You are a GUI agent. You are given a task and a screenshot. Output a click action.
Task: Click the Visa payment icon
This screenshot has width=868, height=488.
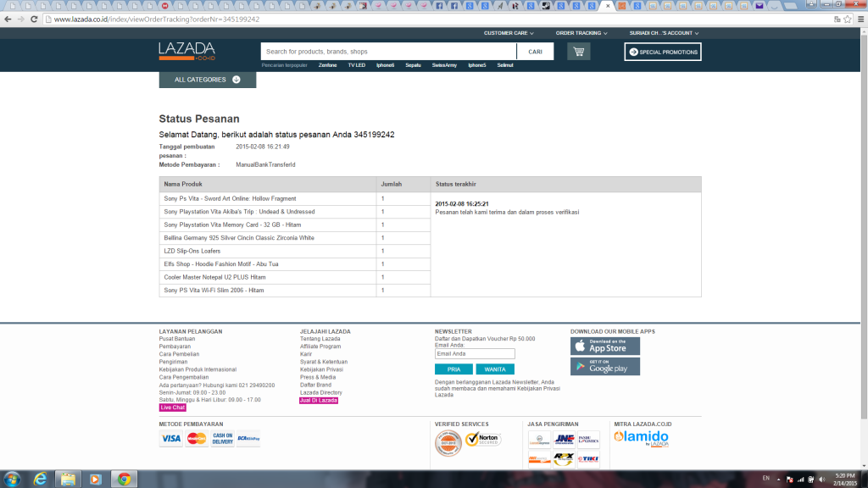click(x=170, y=439)
